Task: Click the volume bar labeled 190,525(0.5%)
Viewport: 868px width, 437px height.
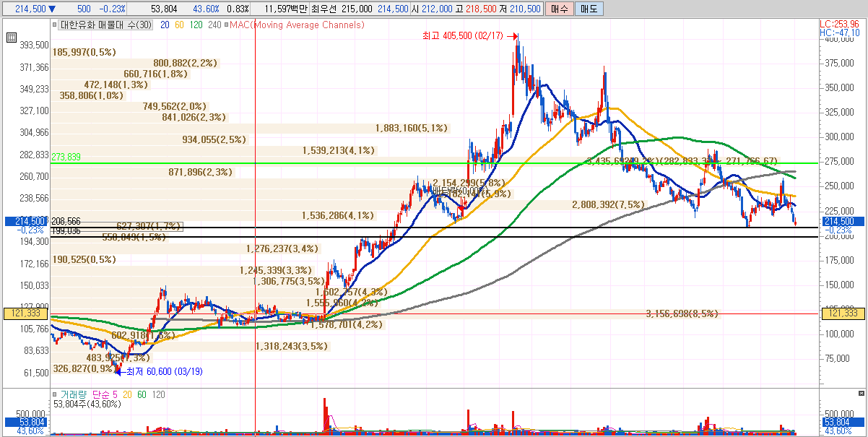Action: pyautogui.click(x=84, y=259)
